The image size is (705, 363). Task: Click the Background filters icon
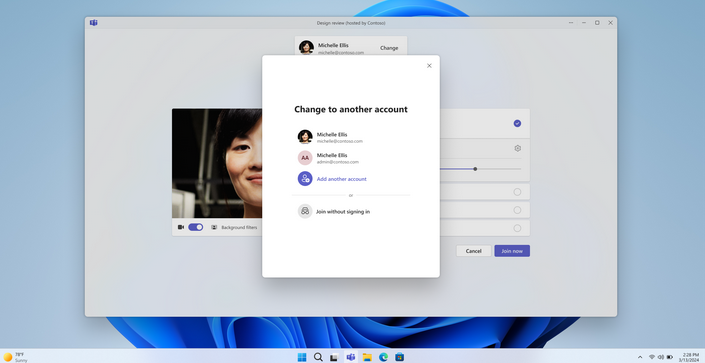pos(214,227)
